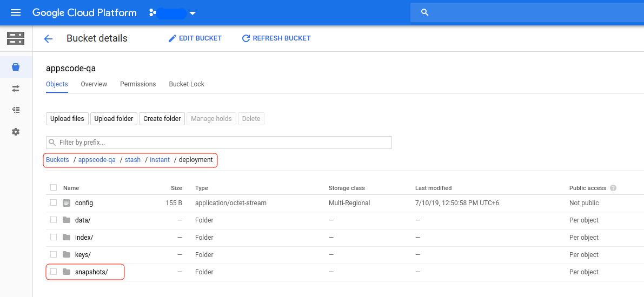The image size is (644, 297).
Task: Go back using the back arrow
Action: click(x=48, y=39)
